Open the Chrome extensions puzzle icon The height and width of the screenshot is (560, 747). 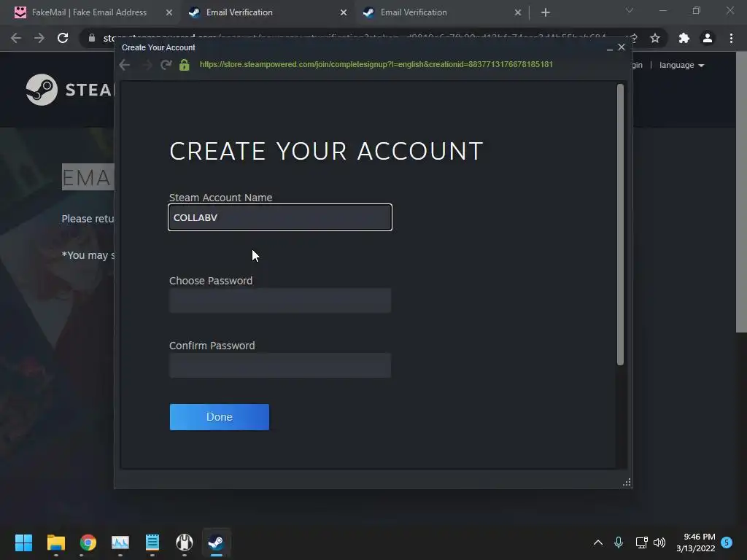pos(684,38)
